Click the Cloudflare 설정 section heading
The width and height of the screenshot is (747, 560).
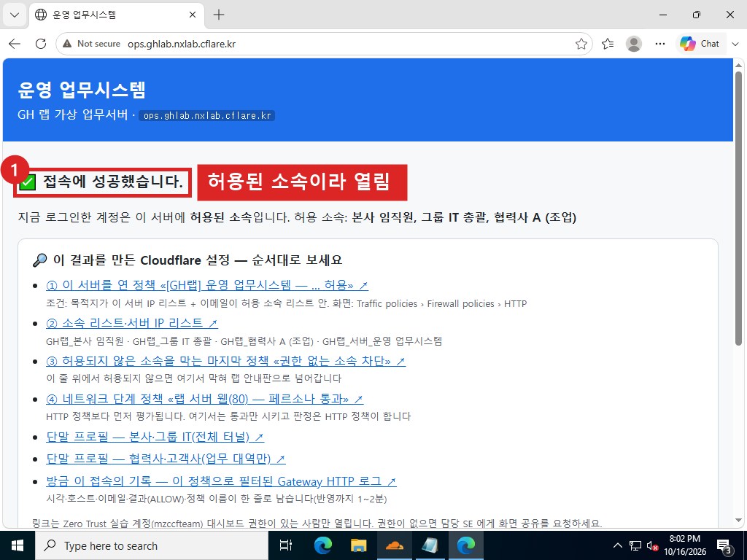tap(187, 260)
